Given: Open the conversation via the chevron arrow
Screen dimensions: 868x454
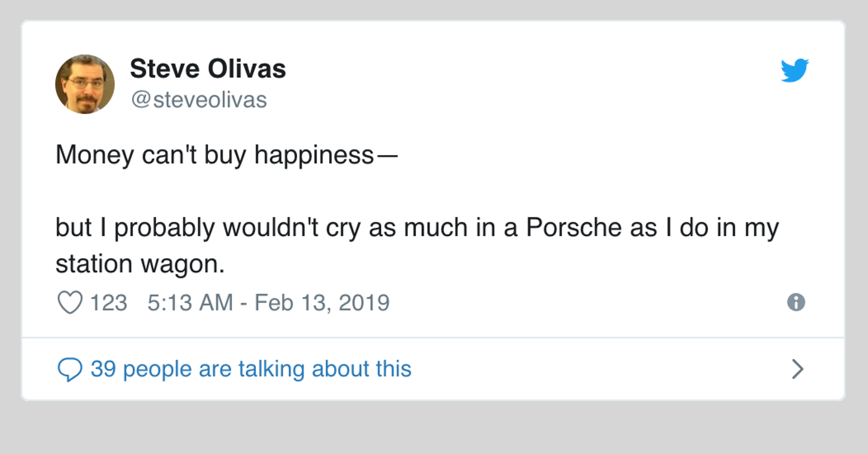Looking at the screenshot, I should (x=797, y=369).
